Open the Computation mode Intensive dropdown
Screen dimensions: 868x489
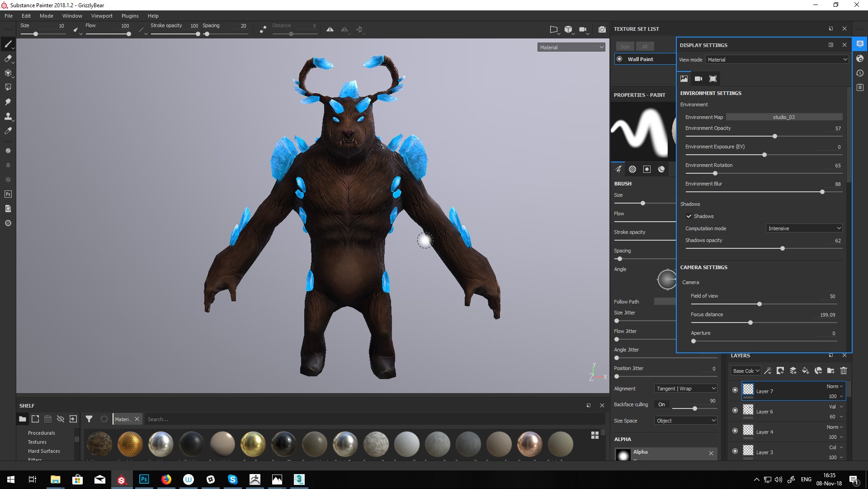click(804, 228)
